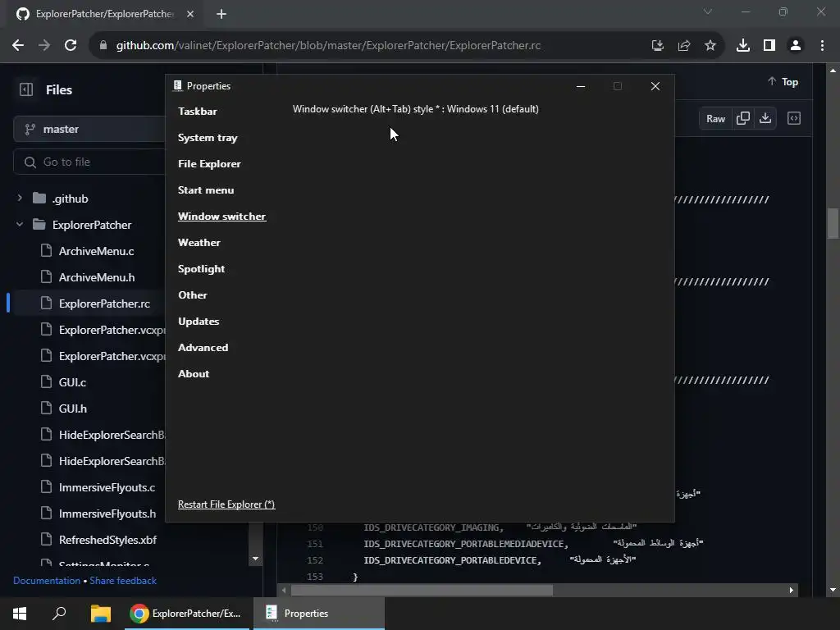840x630 pixels.
Task: Select ExplorerPatcher.rc in file tree
Action: (x=104, y=304)
